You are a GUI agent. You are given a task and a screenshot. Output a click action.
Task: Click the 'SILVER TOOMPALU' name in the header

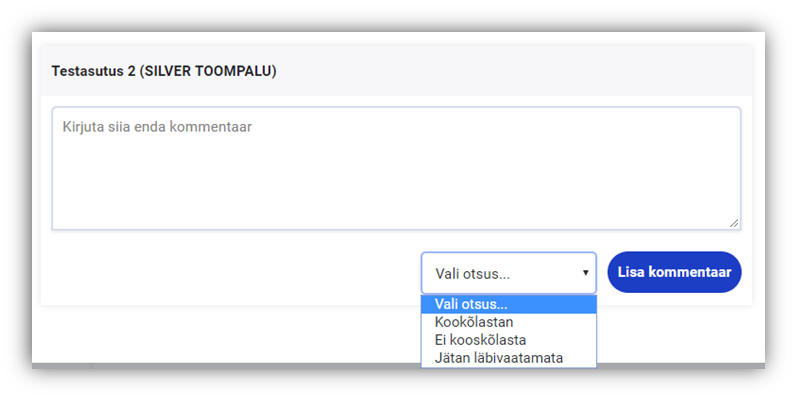point(210,71)
